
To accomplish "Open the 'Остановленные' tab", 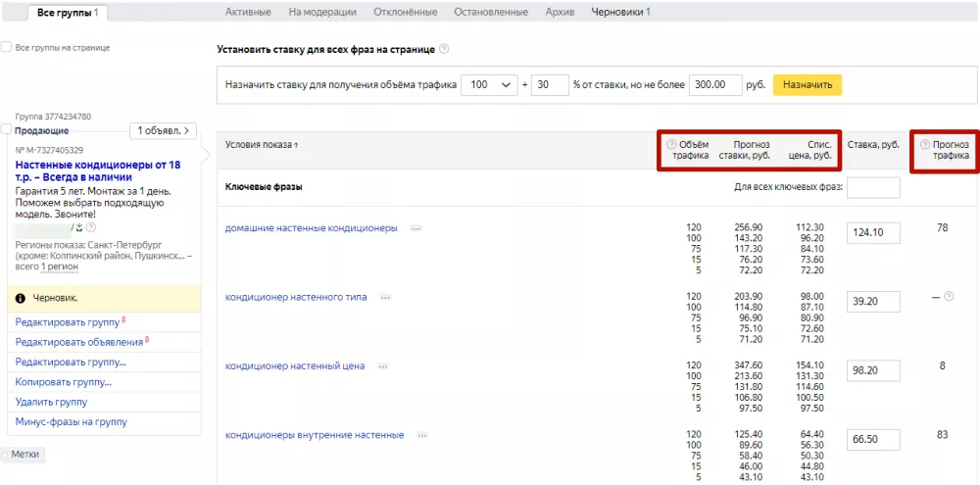I will [491, 12].
